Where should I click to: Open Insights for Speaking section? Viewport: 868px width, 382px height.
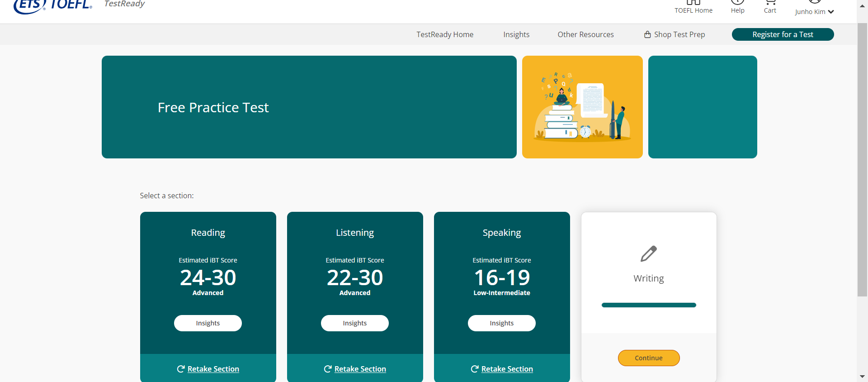click(502, 323)
